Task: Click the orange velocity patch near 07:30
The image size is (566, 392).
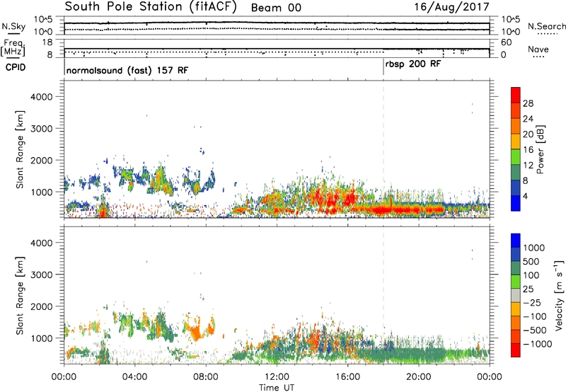Action: 197,331
